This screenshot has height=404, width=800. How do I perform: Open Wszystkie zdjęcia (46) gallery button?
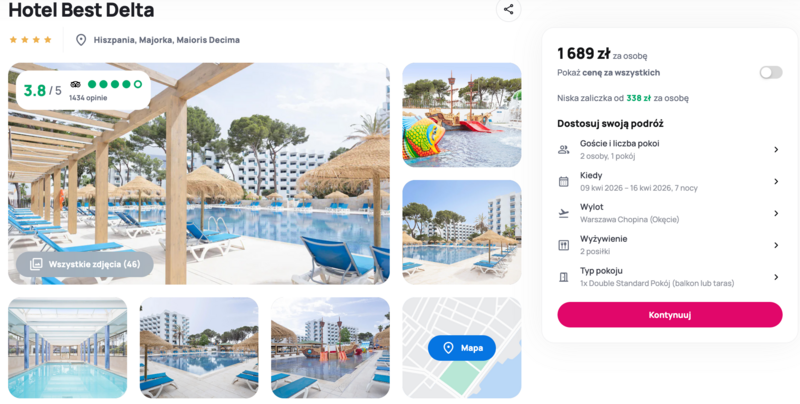tap(85, 264)
